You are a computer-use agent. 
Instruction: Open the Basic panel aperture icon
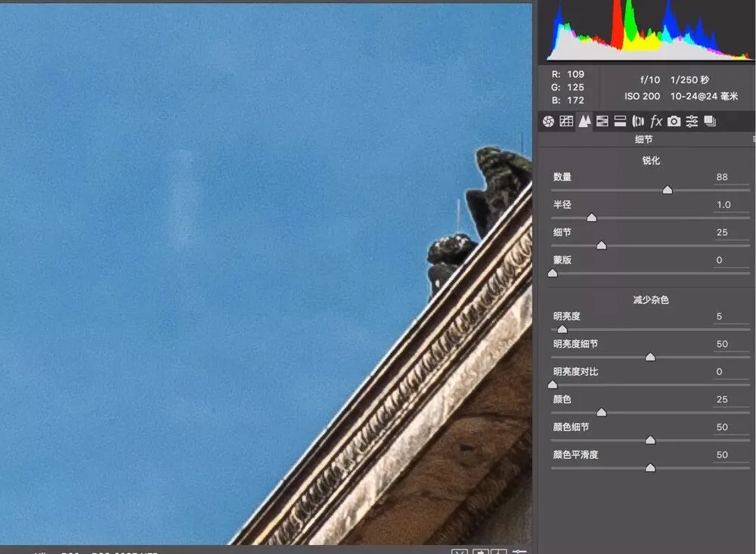[x=548, y=122]
